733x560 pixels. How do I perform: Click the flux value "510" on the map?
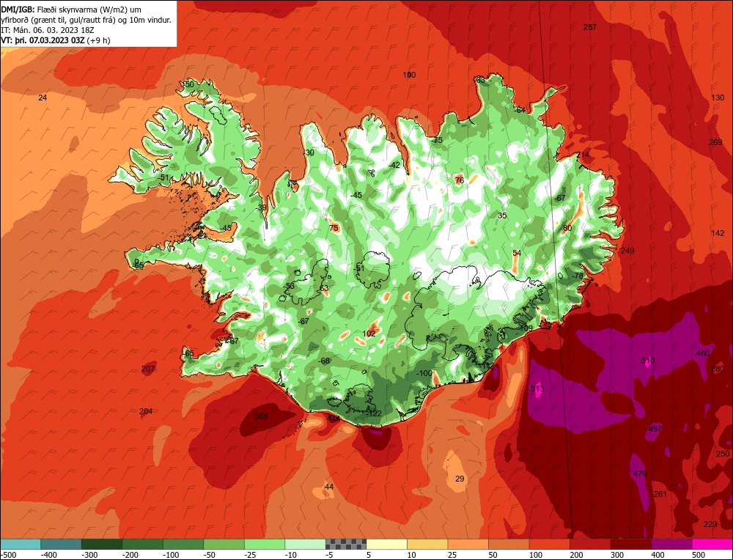(x=648, y=361)
